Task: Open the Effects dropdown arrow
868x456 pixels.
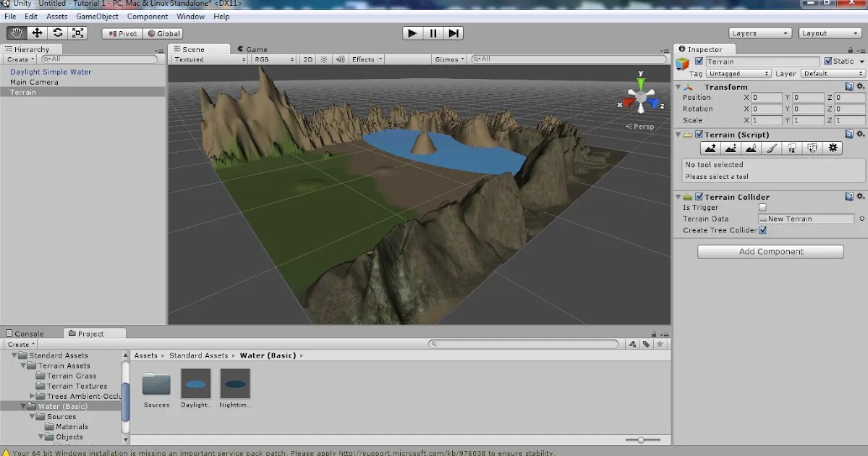Action: point(380,59)
